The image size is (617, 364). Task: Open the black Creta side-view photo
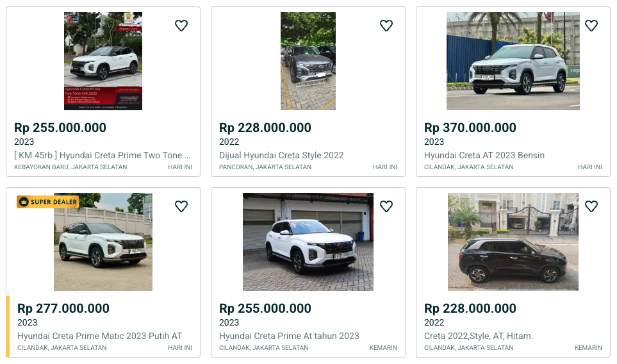pyautogui.click(x=513, y=242)
